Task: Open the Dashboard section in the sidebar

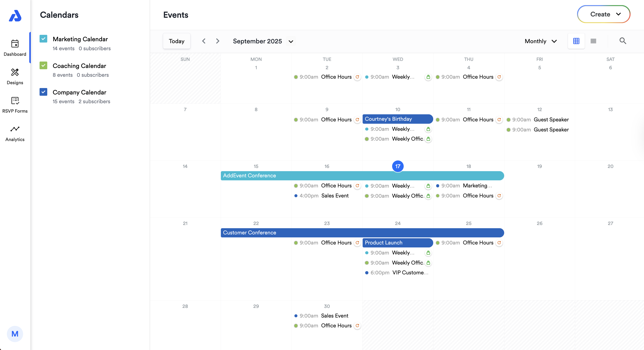Action: 15,48
